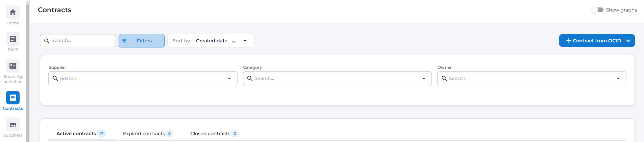Screen dimensions: 644x142
Task: Focus the main contracts Search field
Action: (81, 41)
